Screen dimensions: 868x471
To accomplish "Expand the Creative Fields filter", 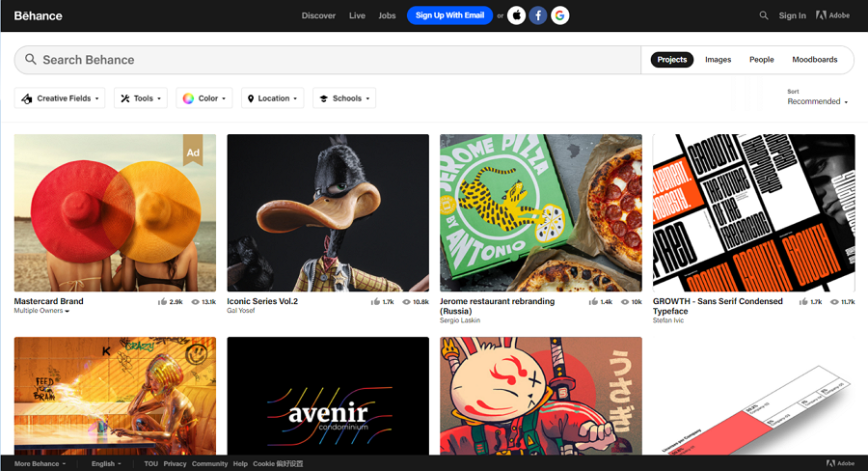I will click(59, 98).
